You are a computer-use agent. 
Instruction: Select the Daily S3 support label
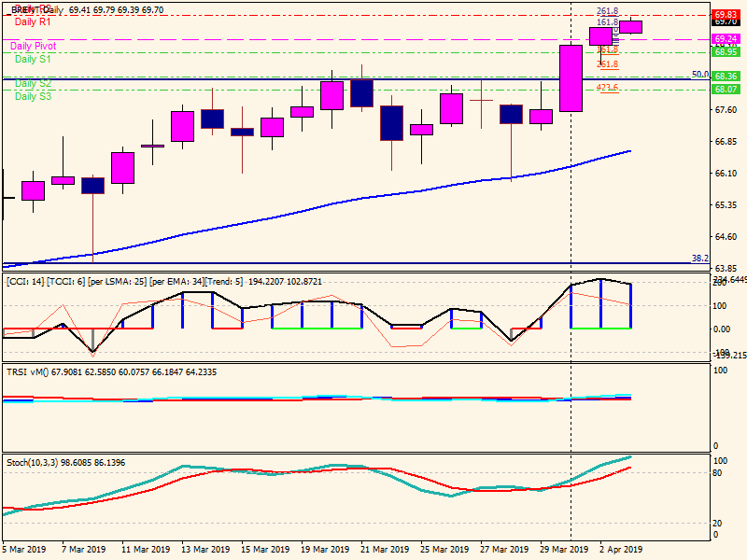(x=33, y=96)
